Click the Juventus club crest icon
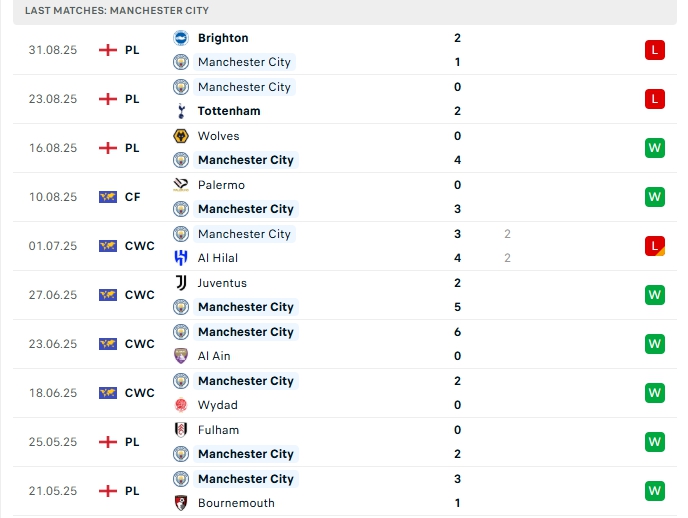The width and height of the screenshot is (688, 518). point(181,283)
